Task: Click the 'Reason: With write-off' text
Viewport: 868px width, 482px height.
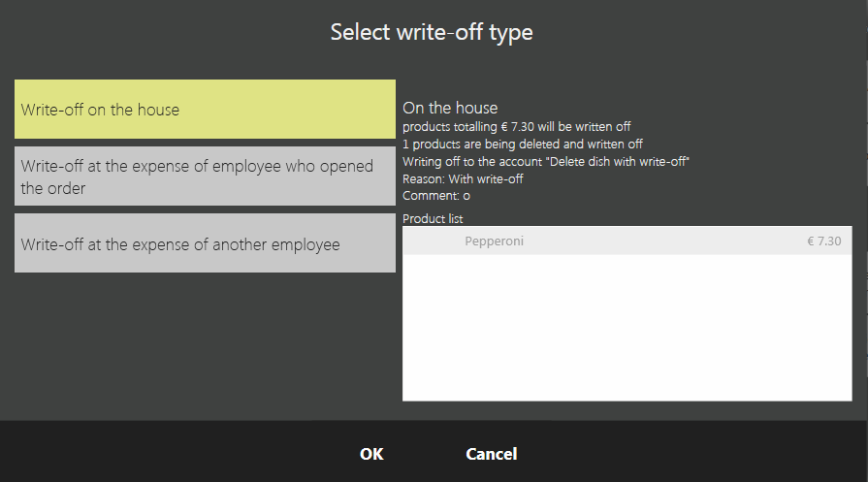Action: [463, 178]
